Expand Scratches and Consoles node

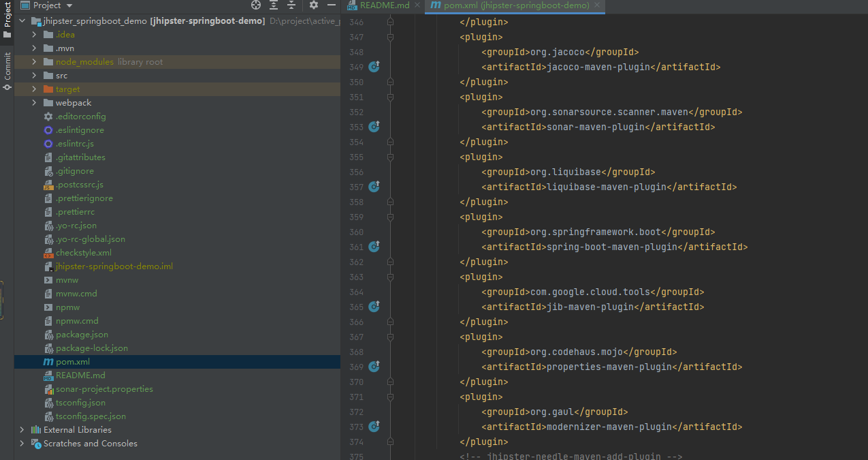point(22,443)
